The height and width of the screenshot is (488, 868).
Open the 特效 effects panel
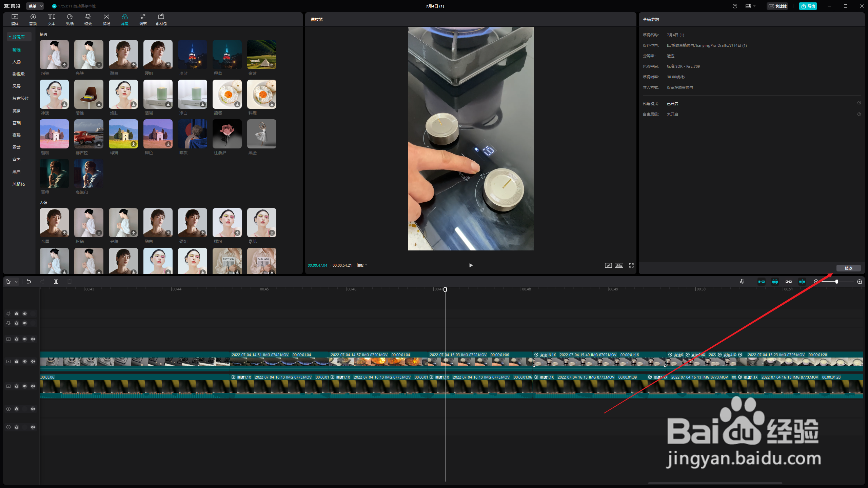88,19
